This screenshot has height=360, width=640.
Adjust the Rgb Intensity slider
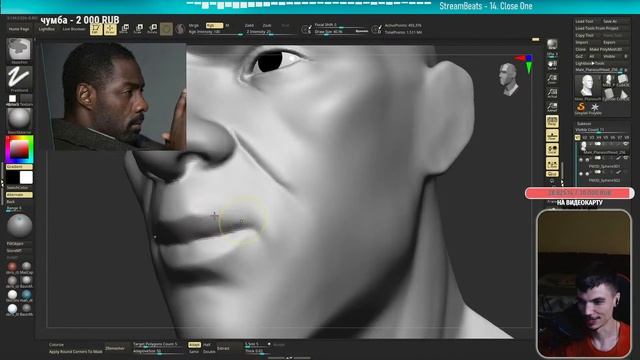coord(216,32)
